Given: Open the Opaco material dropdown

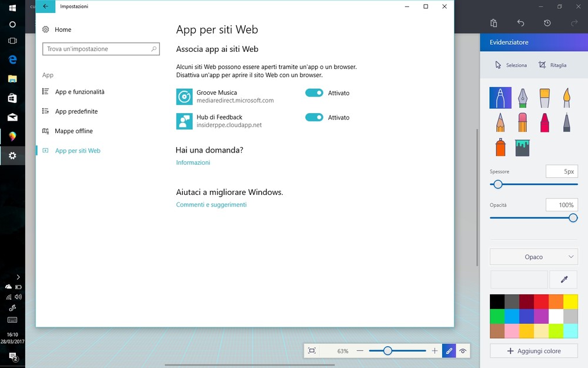Looking at the screenshot, I should [534, 257].
